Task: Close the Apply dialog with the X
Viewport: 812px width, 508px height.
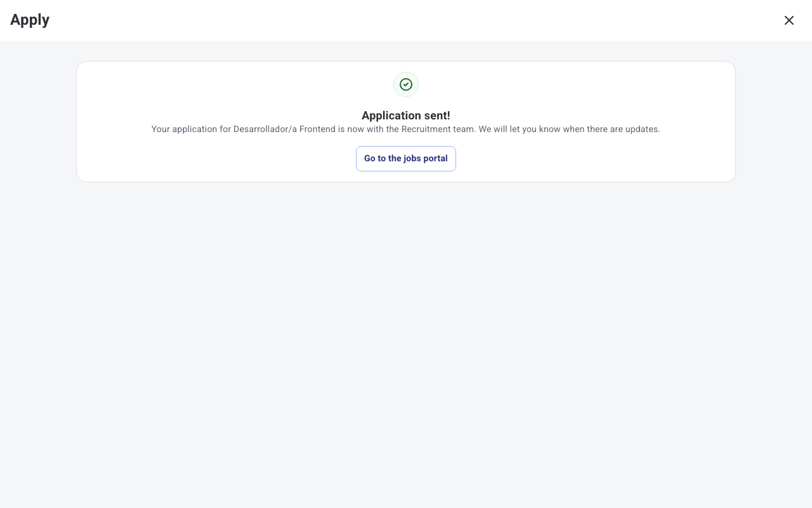Action: click(789, 20)
